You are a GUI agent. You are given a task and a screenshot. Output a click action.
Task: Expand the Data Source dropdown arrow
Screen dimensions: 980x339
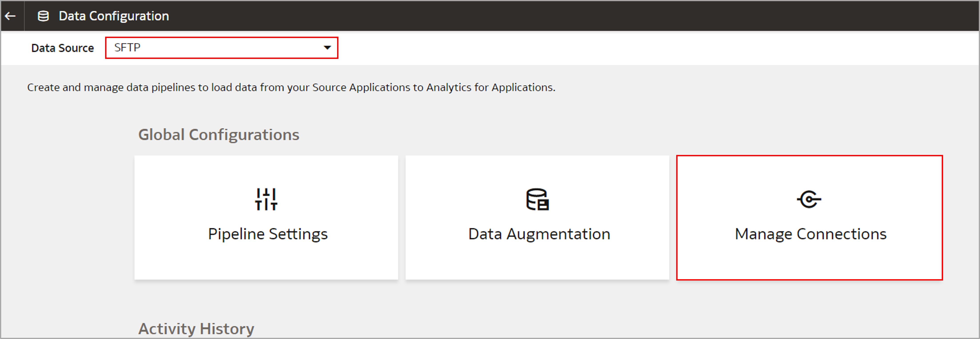point(327,48)
